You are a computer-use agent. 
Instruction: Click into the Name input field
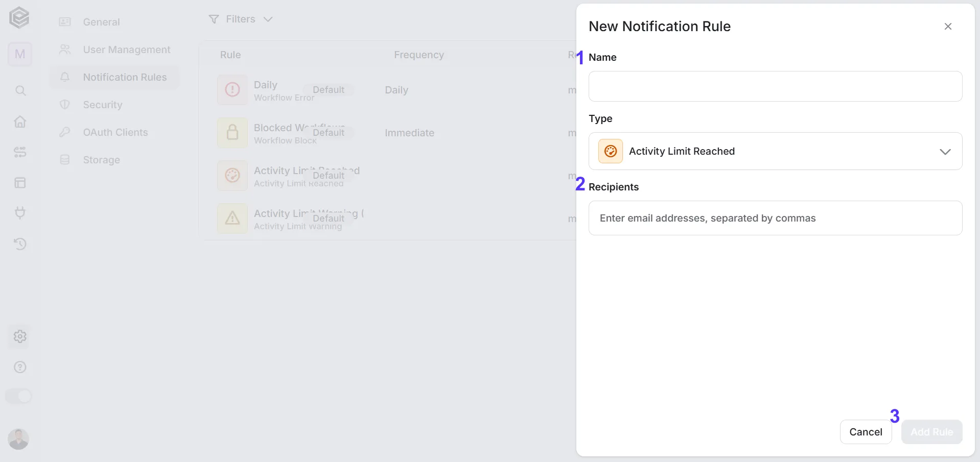(x=775, y=86)
